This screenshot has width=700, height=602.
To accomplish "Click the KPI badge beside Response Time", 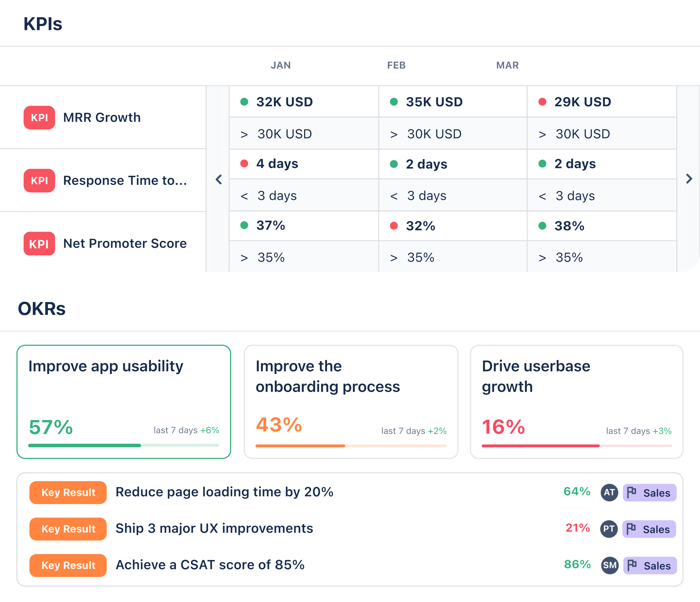I will click(39, 181).
